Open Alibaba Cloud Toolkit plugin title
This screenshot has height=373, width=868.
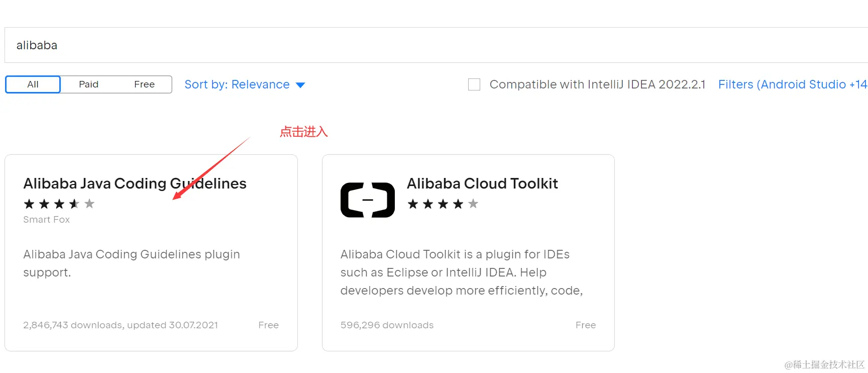click(x=482, y=183)
